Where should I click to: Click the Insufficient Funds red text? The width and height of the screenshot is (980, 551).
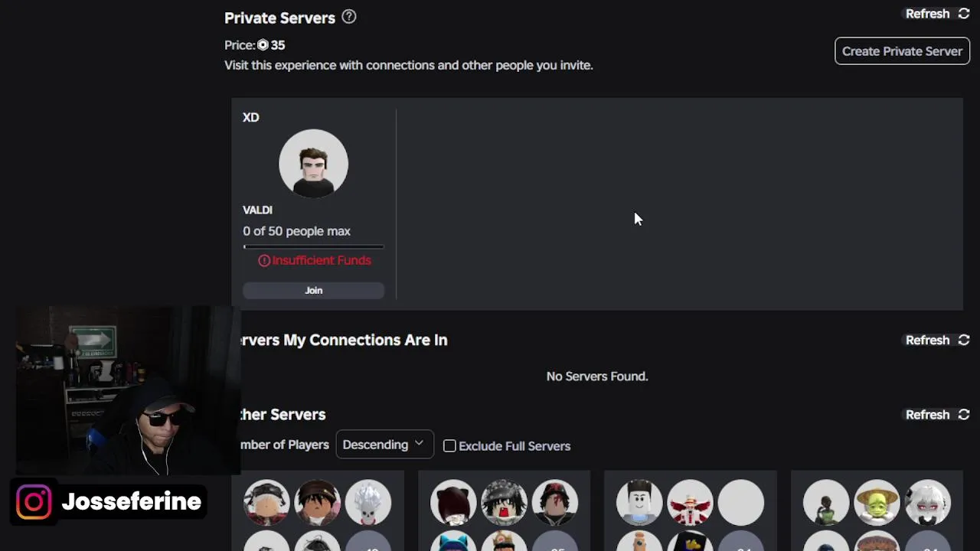tap(322, 260)
